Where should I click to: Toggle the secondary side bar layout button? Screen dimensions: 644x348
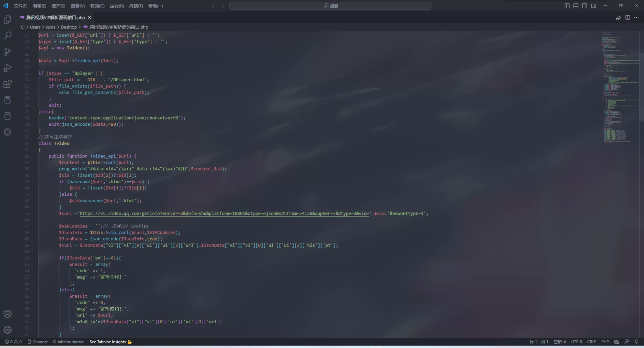pos(584,6)
